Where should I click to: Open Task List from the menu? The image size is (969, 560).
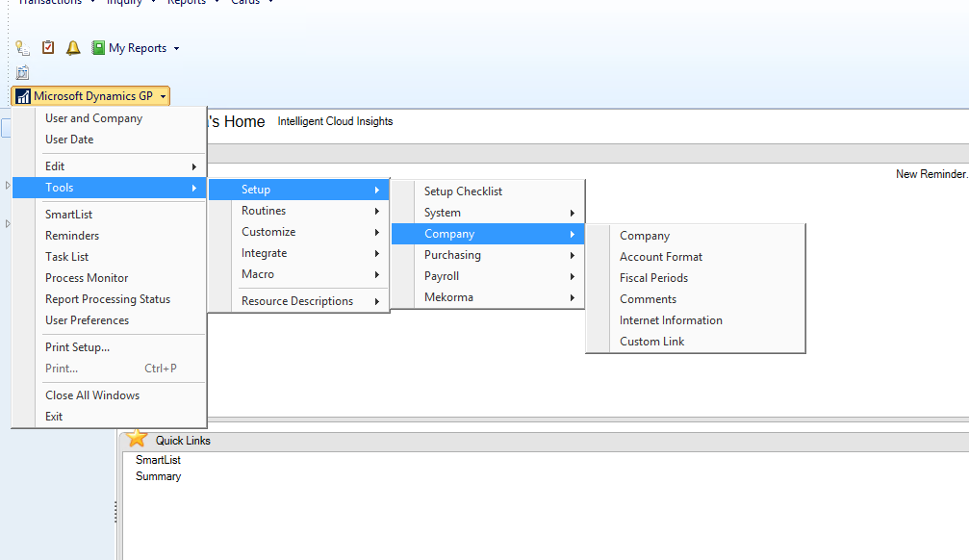click(110, 257)
